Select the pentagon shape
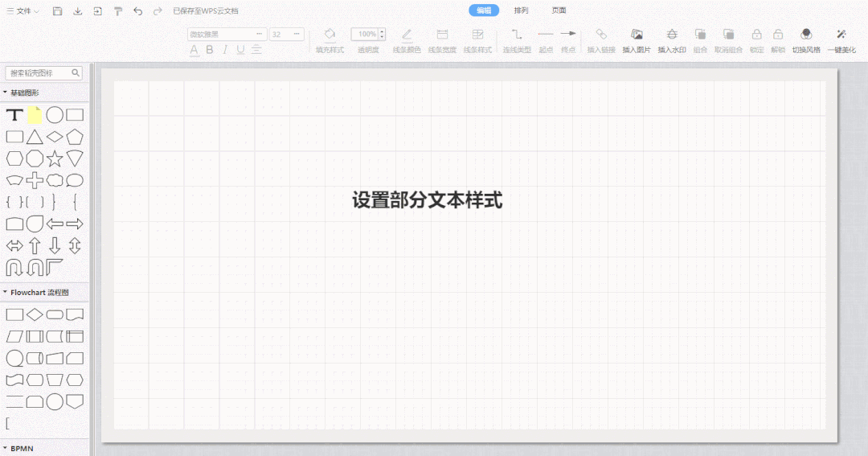The width and height of the screenshot is (868, 456). coord(75,137)
